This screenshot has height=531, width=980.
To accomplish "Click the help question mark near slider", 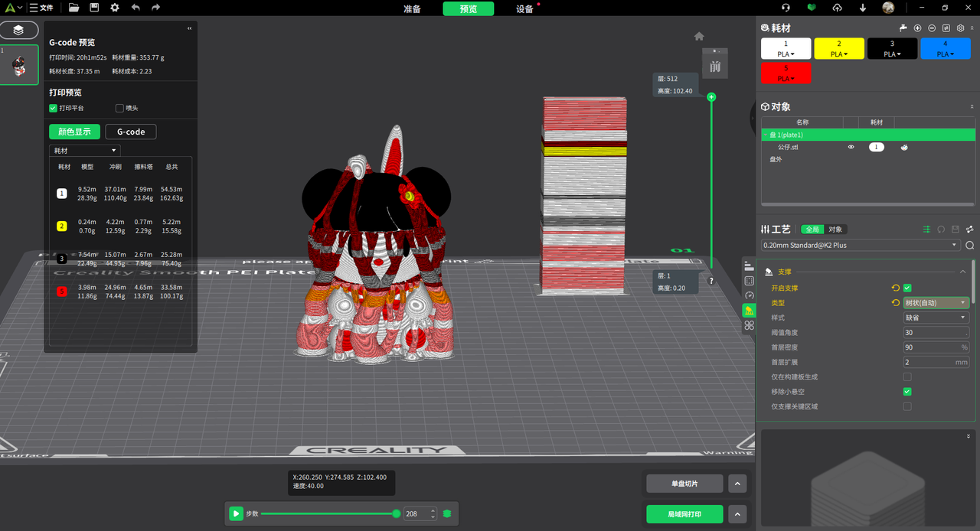I will 711,281.
